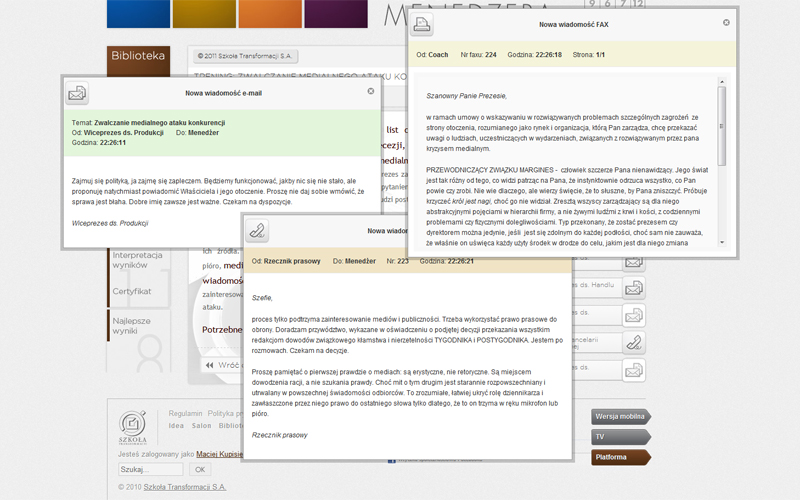This screenshot has width=800, height=500.
Task: Open Interpretacja wyników in the sidebar
Action: pos(137,260)
